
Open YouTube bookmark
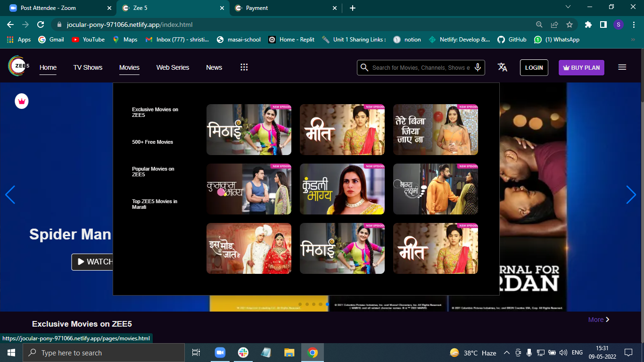coord(88,40)
